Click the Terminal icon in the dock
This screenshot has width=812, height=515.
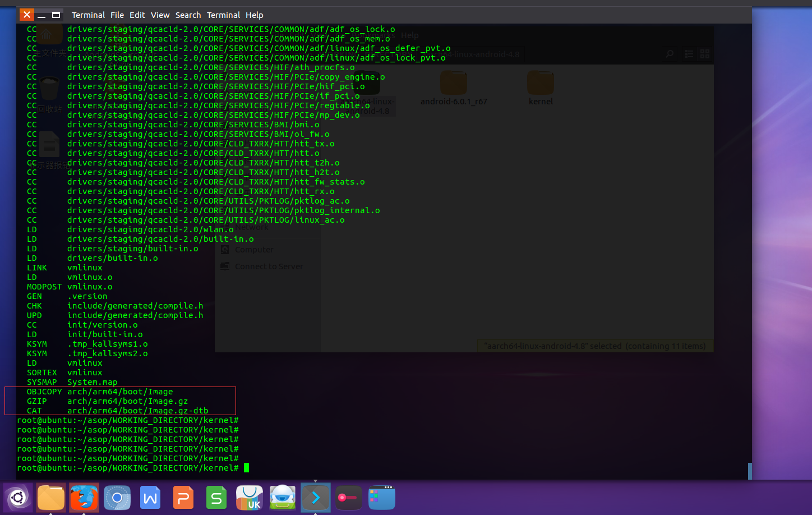(316, 498)
